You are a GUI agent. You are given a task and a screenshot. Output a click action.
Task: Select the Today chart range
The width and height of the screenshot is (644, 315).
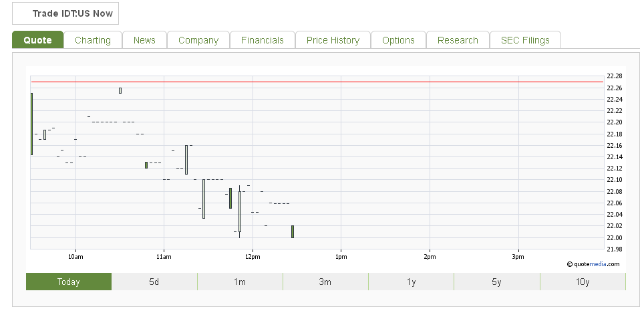[69, 282]
